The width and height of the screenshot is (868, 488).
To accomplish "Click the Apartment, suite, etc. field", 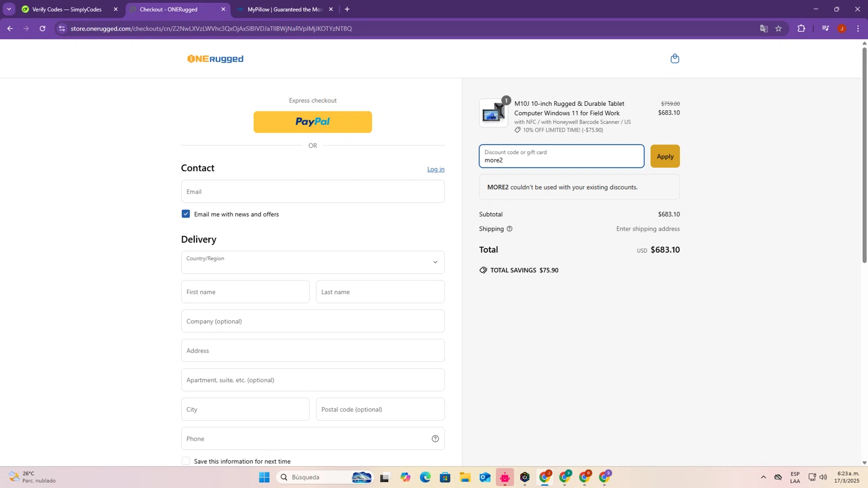I will pos(313,380).
